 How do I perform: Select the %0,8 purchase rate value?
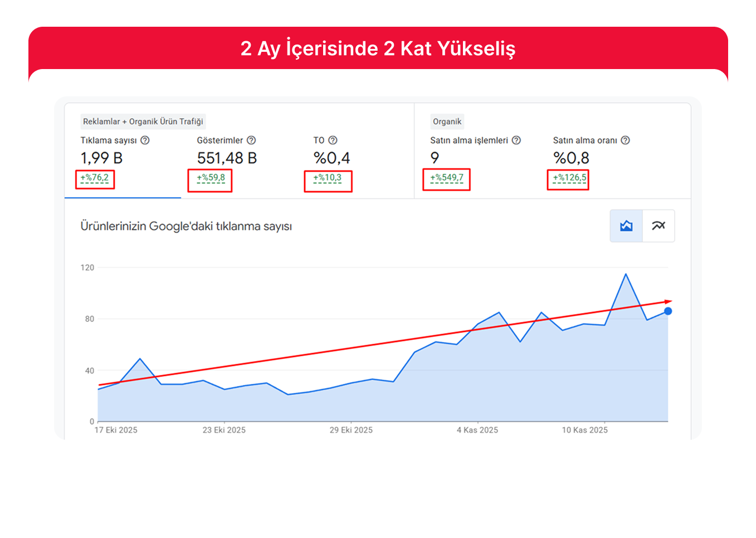(571, 158)
